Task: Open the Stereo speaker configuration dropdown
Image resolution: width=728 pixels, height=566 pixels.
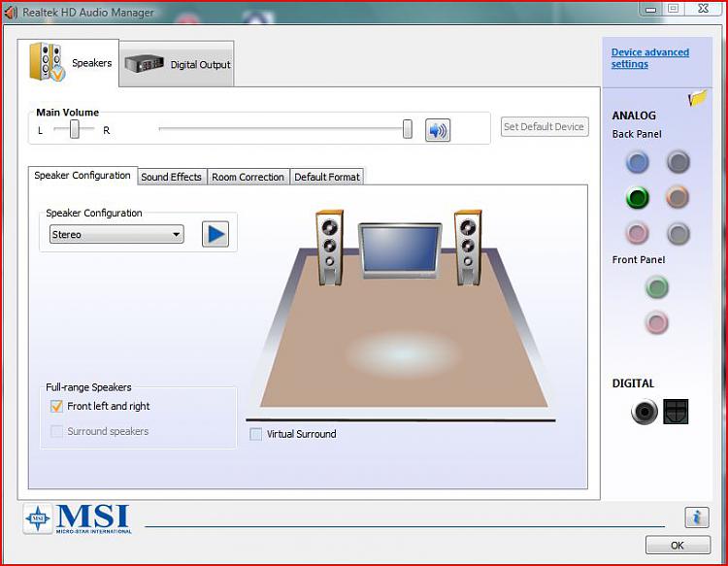Action: (116, 235)
